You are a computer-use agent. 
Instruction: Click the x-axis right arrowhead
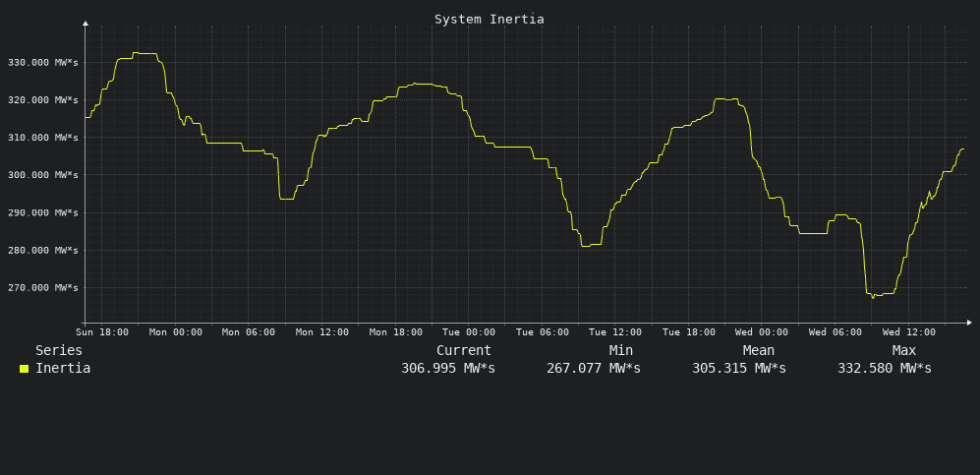click(x=969, y=323)
